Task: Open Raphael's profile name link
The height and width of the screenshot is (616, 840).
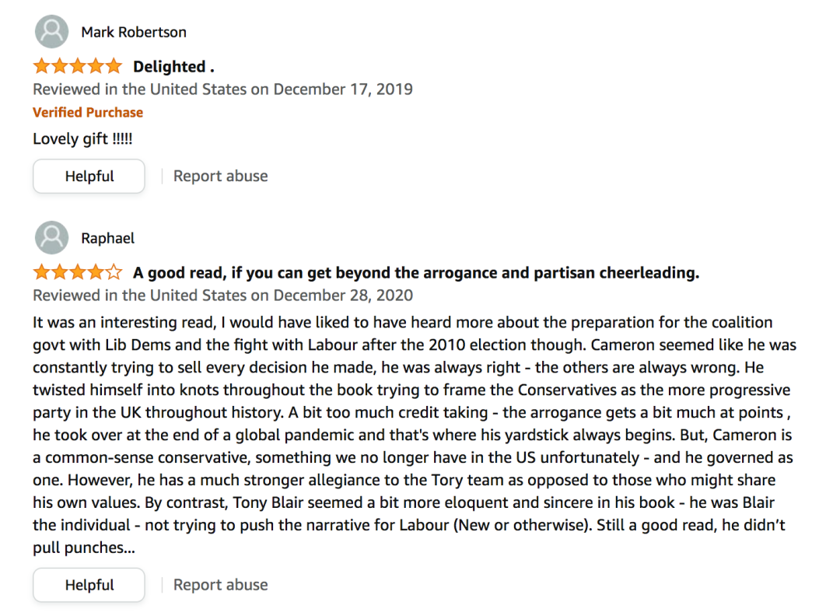Action: click(x=107, y=238)
